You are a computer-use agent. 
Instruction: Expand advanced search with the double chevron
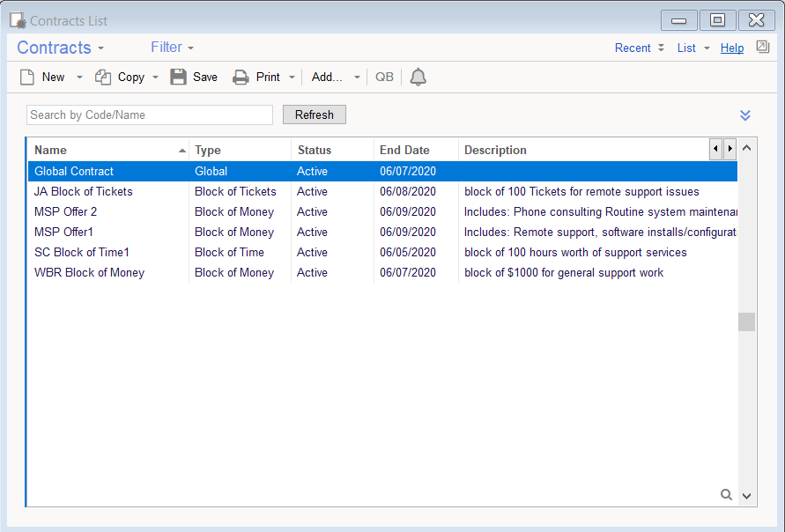pos(745,115)
